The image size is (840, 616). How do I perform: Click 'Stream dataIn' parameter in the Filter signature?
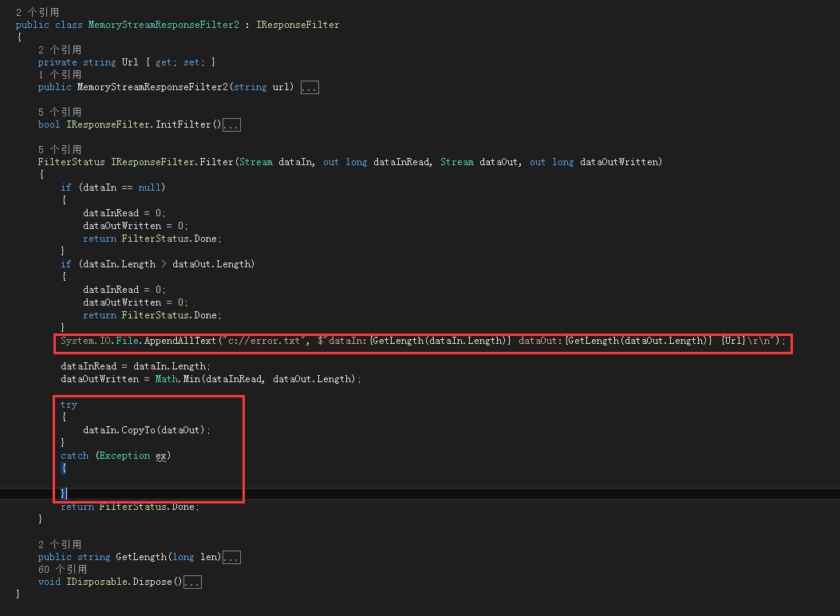(x=276, y=162)
